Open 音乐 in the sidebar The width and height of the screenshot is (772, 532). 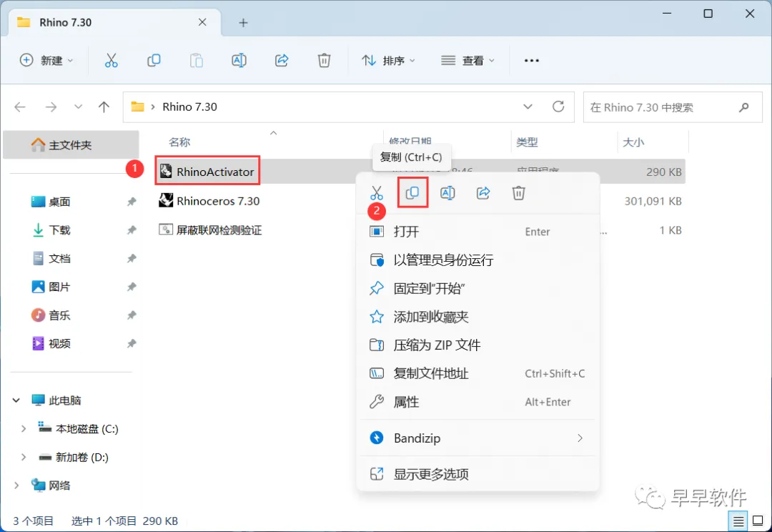59,315
